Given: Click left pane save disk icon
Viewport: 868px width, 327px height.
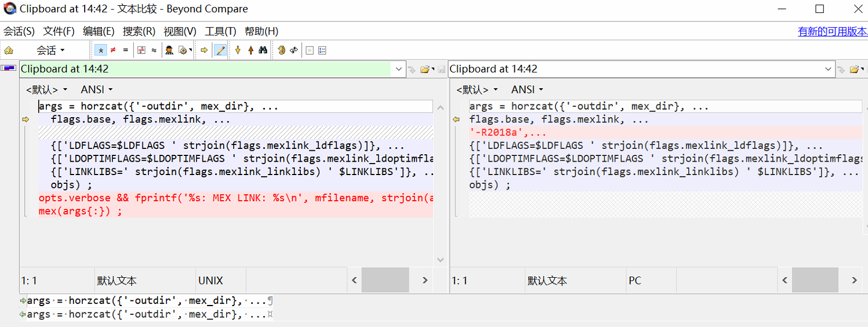Looking at the screenshot, I should pos(442,70).
